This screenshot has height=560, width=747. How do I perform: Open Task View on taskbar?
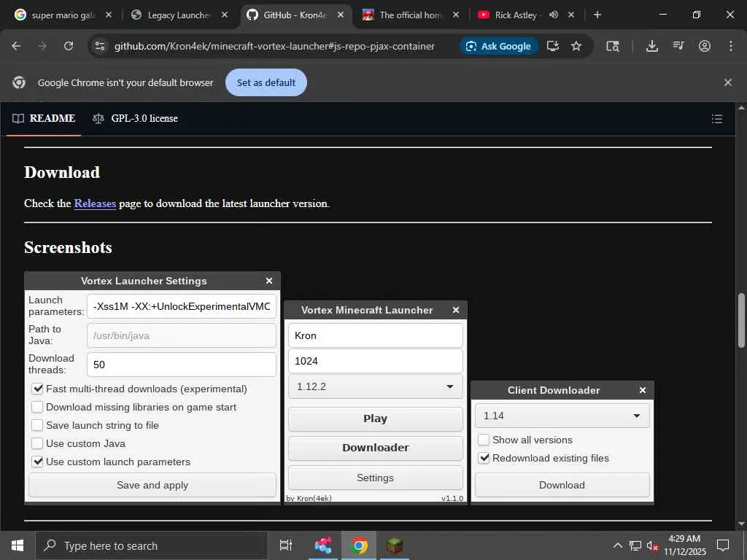pos(286,545)
